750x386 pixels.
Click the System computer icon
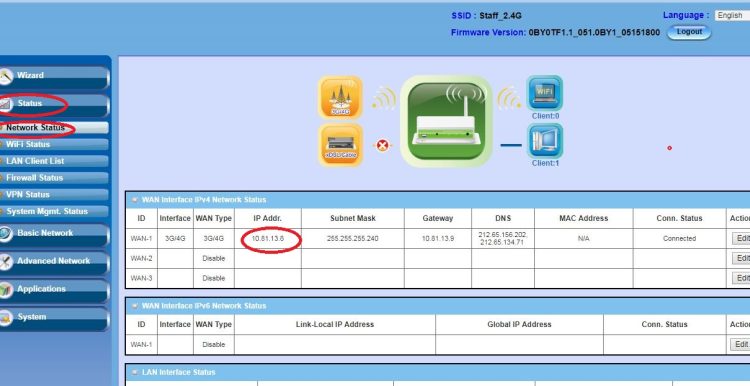5,318
